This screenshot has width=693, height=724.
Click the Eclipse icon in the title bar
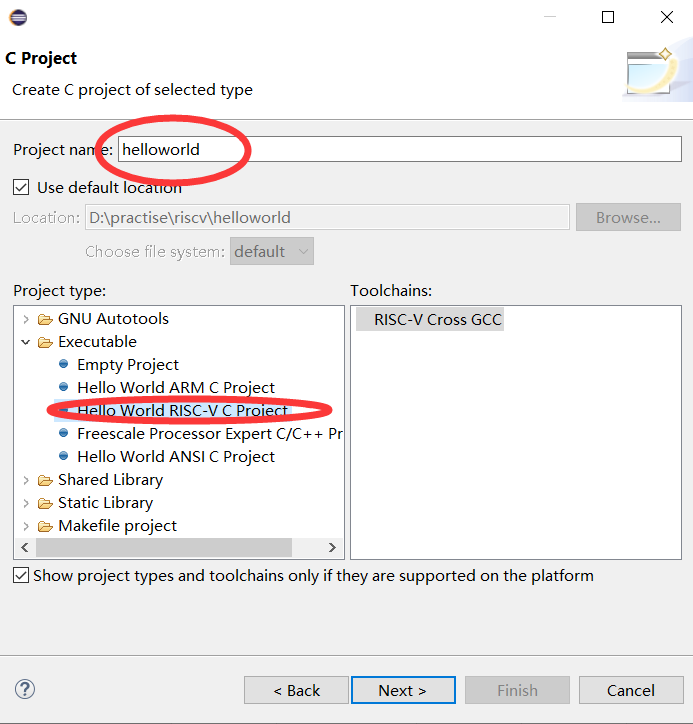point(18,17)
